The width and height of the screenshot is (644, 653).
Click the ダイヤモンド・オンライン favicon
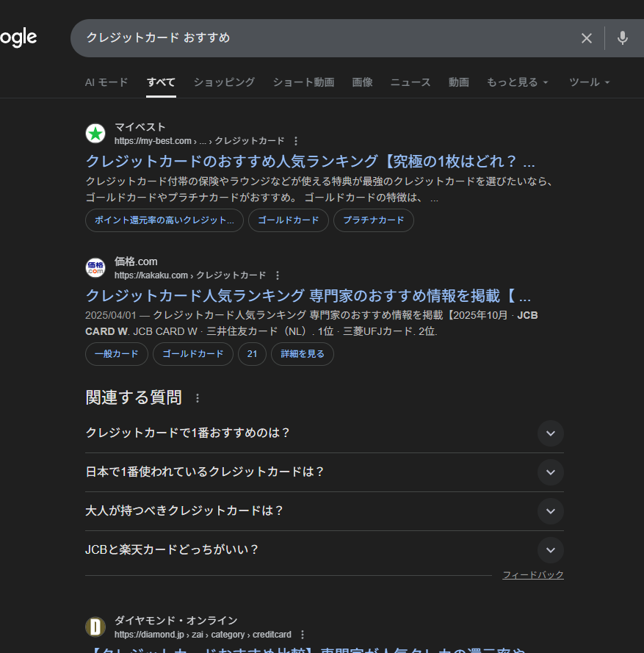click(x=95, y=627)
